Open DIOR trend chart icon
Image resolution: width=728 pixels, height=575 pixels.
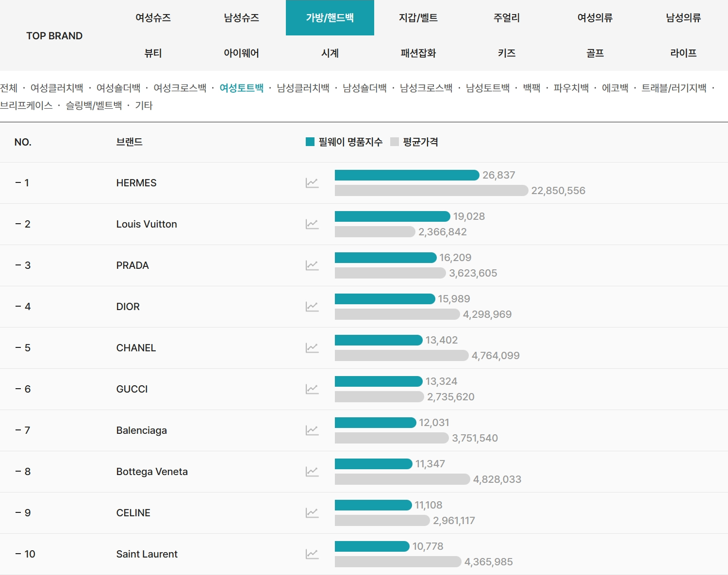coord(312,307)
